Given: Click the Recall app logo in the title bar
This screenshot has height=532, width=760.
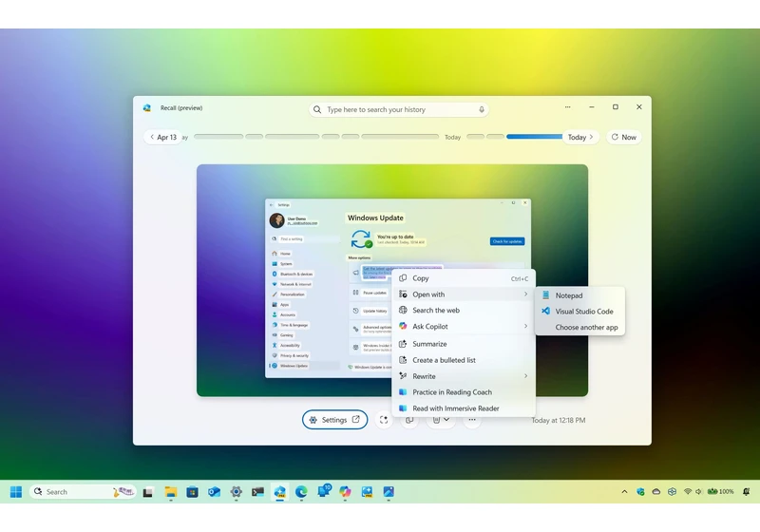Looking at the screenshot, I should click(x=147, y=108).
